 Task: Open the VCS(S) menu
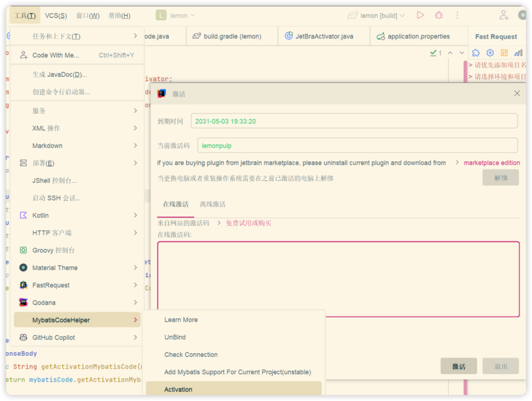pyautogui.click(x=56, y=16)
